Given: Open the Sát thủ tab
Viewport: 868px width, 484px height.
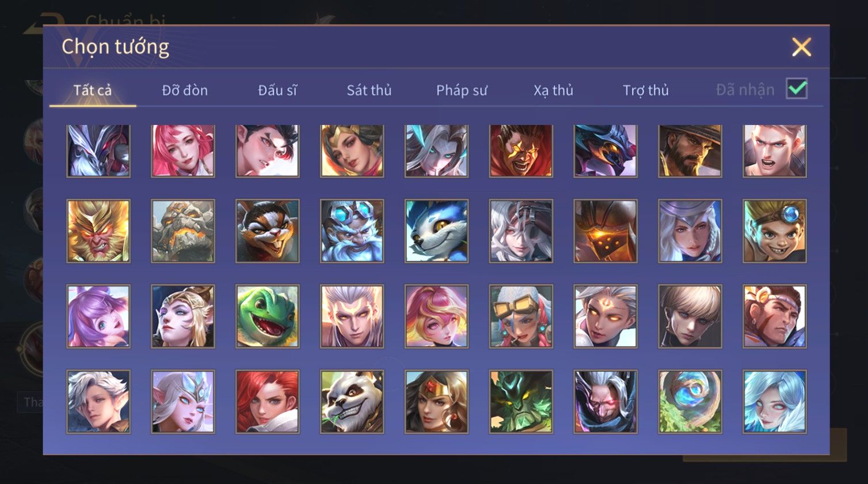Looking at the screenshot, I should tap(369, 90).
